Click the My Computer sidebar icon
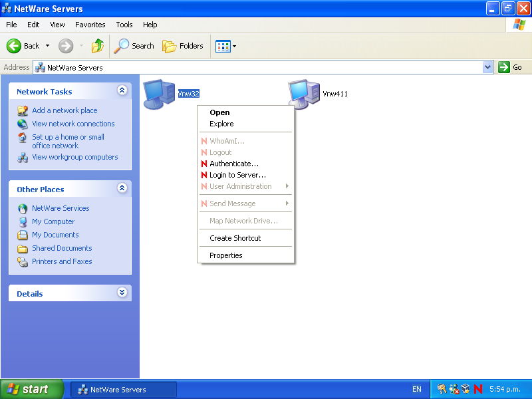This screenshot has width=532, height=399. [23, 222]
